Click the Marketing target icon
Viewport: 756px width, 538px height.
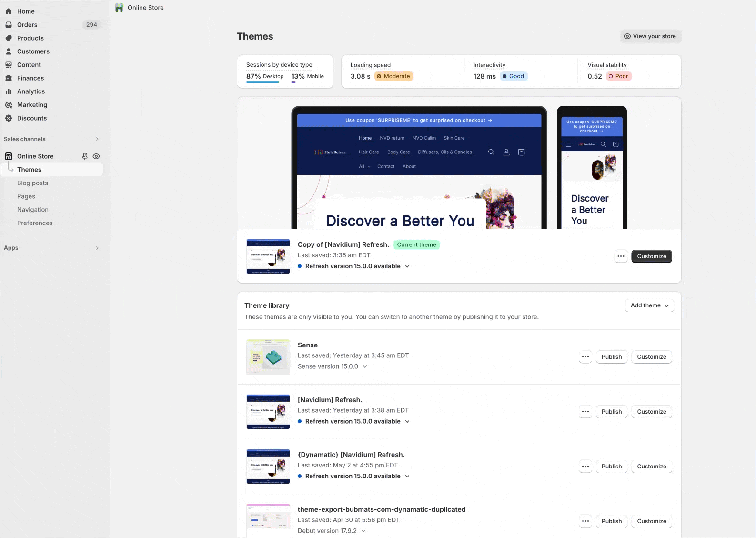[x=9, y=105]
